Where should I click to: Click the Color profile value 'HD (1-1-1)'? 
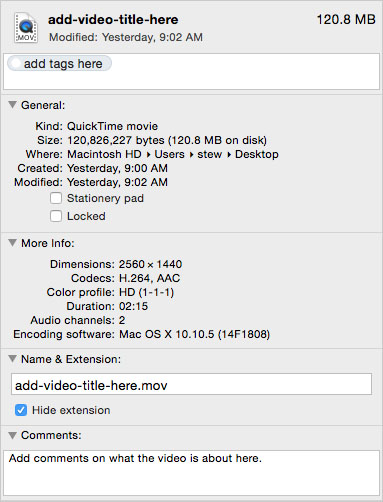(x=146, y=292)
